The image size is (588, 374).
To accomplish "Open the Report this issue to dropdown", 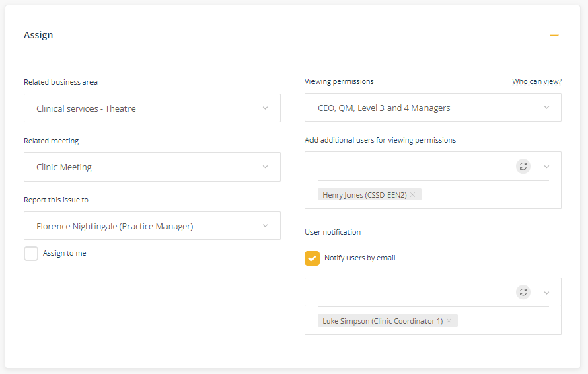I will point(152,226).
